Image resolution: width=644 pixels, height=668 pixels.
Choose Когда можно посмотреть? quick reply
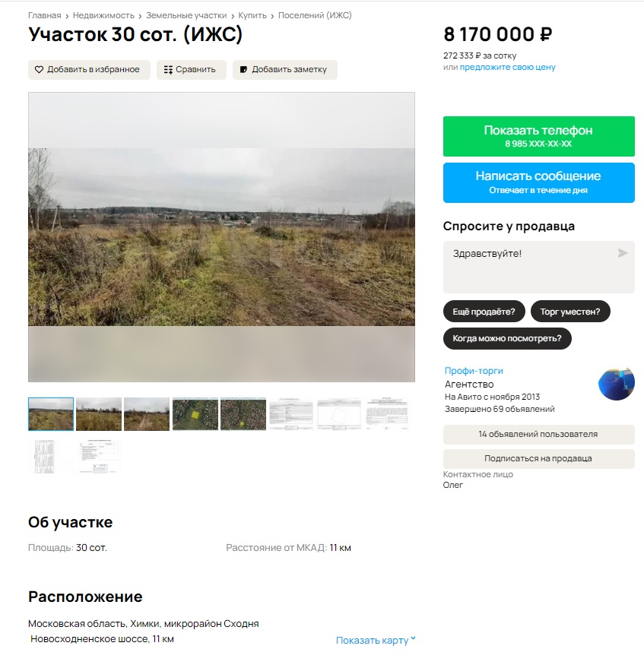507,338
